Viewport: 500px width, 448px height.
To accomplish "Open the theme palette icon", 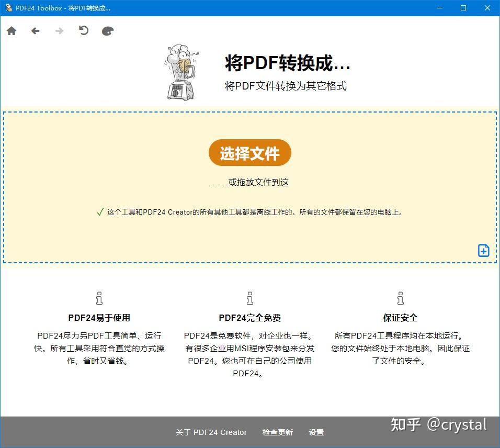I will [x=107, y=30].
